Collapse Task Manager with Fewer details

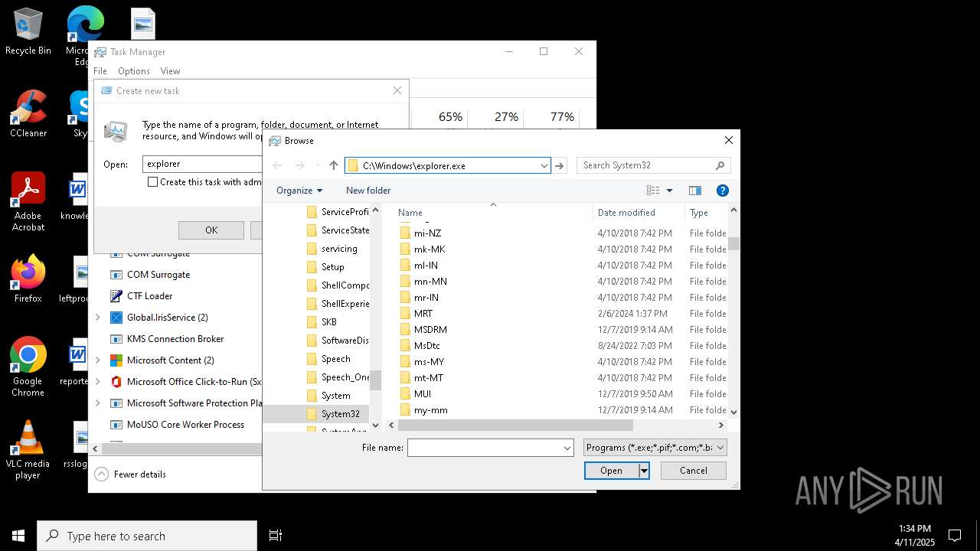130,474
